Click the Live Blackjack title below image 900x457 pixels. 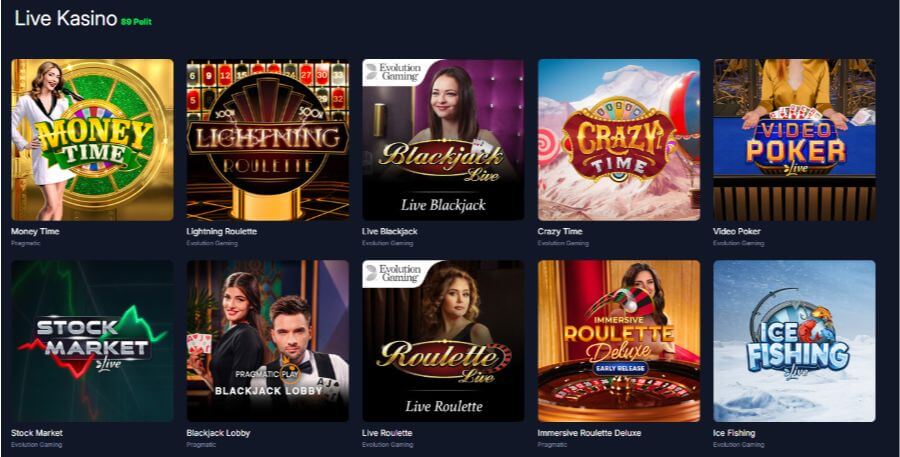390,231
